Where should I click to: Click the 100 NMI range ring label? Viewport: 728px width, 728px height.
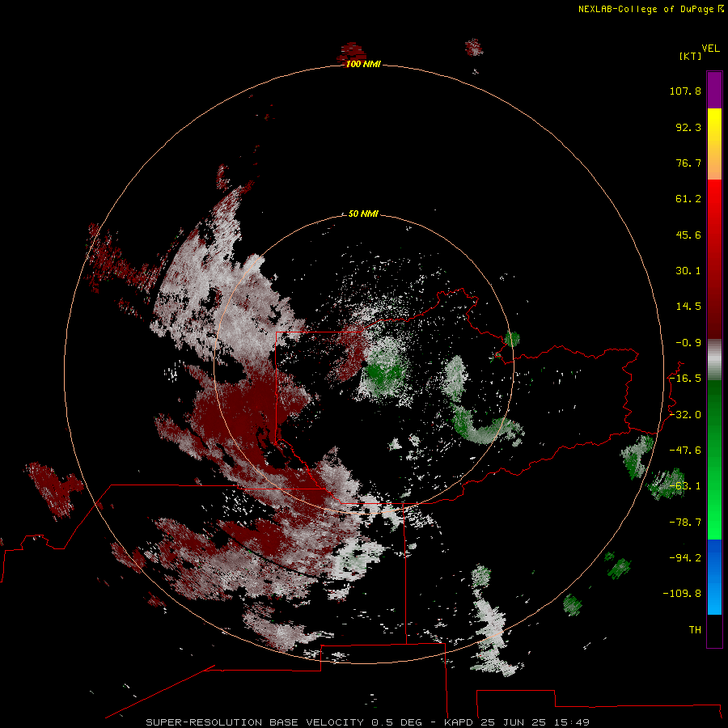click(x=363, y=64)
